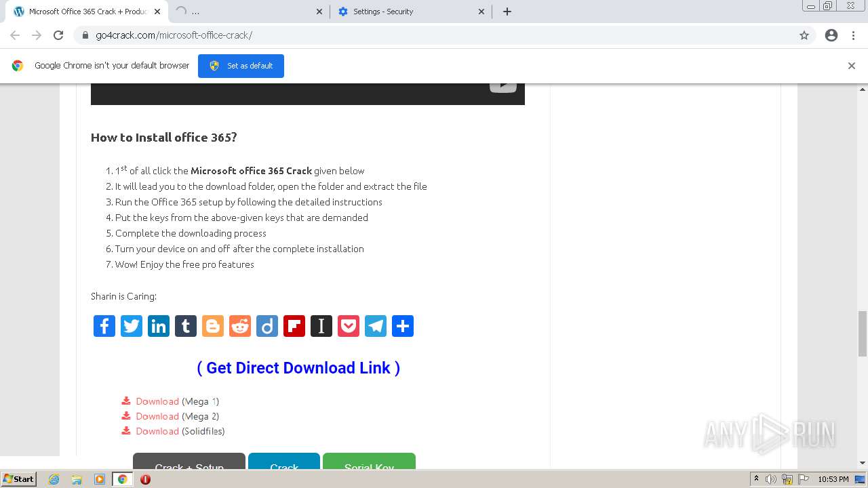Click the page vertical scrollbar thumb
The height and width of the screenshot is (488, 868).
pyautogui.click(x=863, y=333)
